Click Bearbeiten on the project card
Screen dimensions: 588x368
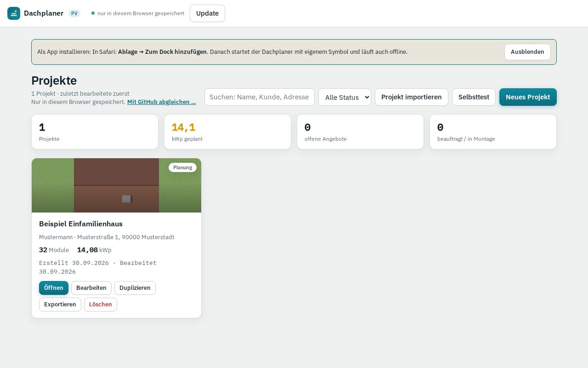pyautogui.click(x=91, y=288)
